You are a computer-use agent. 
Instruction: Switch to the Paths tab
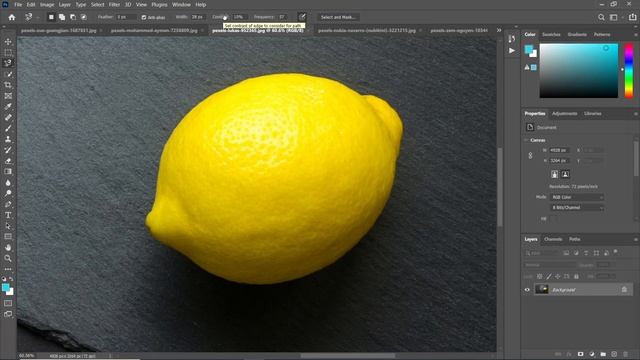(575, 240)
